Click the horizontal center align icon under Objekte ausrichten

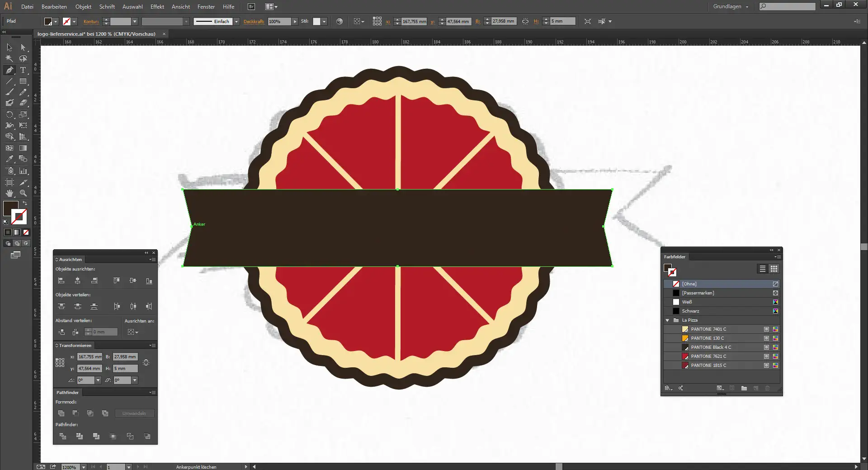pyautogui.click(x=77, y=280)
